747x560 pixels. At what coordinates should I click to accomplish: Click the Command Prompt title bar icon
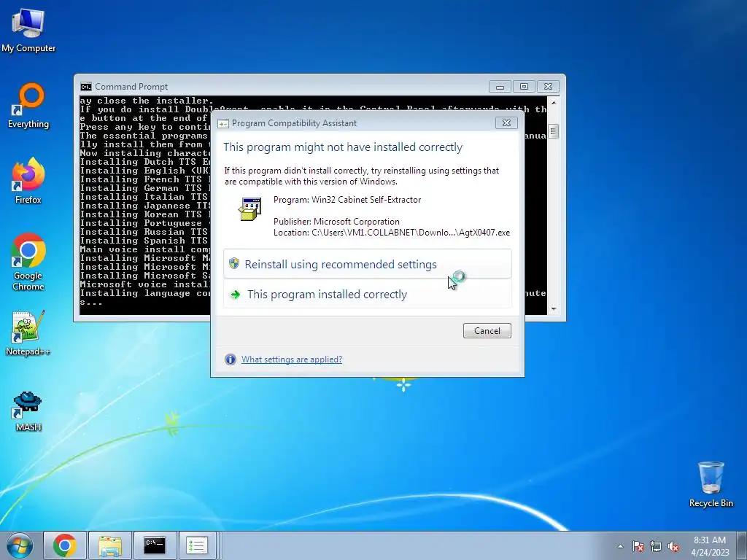point(86,86)
